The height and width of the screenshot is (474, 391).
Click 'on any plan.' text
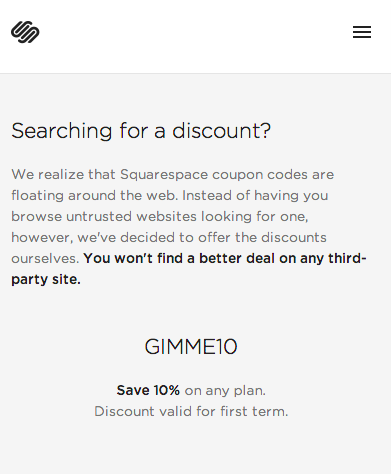pyautogui.click(x=225, y=391)
